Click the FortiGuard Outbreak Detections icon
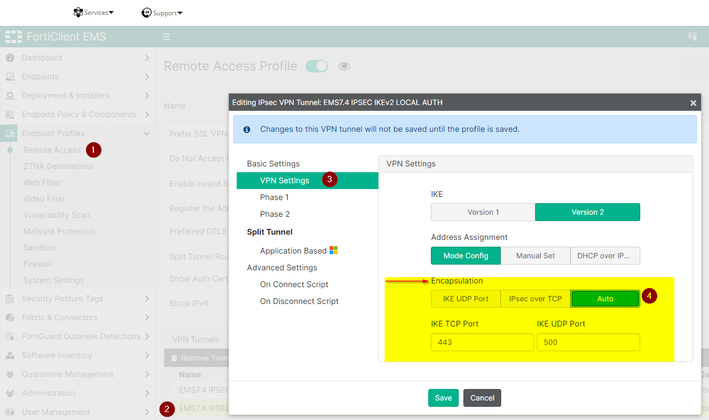 pyautogui.click(x=10, y=336)
